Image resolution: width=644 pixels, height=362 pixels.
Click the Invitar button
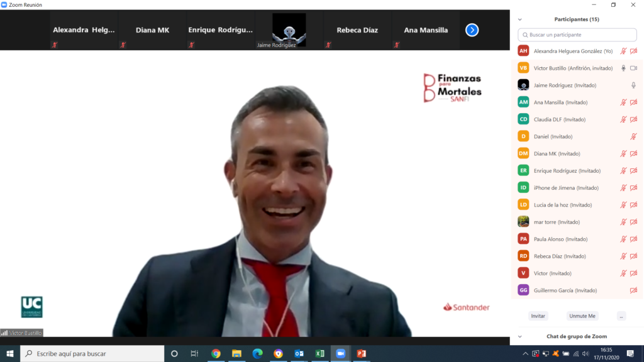click(538, 316)
